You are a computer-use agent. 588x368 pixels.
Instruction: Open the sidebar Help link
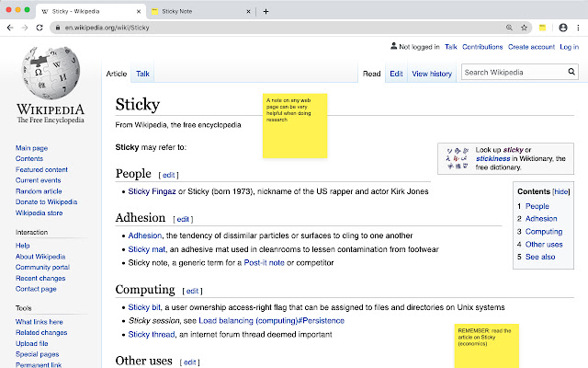(x=22, y=246)
